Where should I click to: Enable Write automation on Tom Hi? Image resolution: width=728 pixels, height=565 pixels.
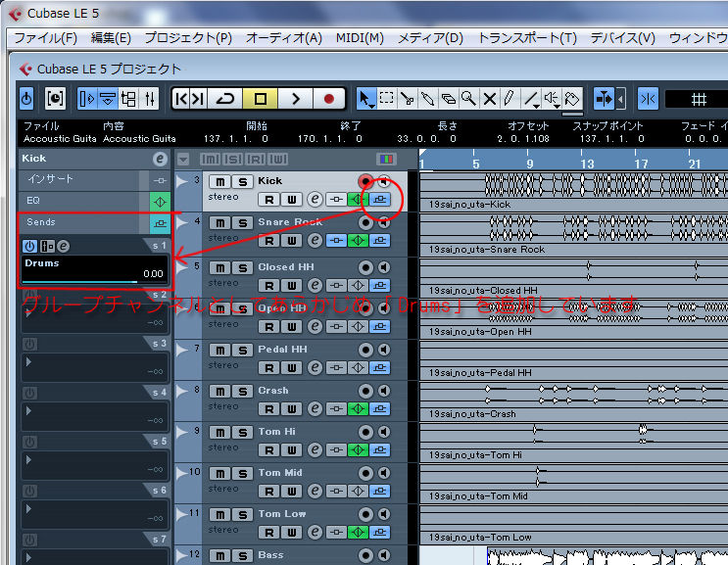click(292, 450)
